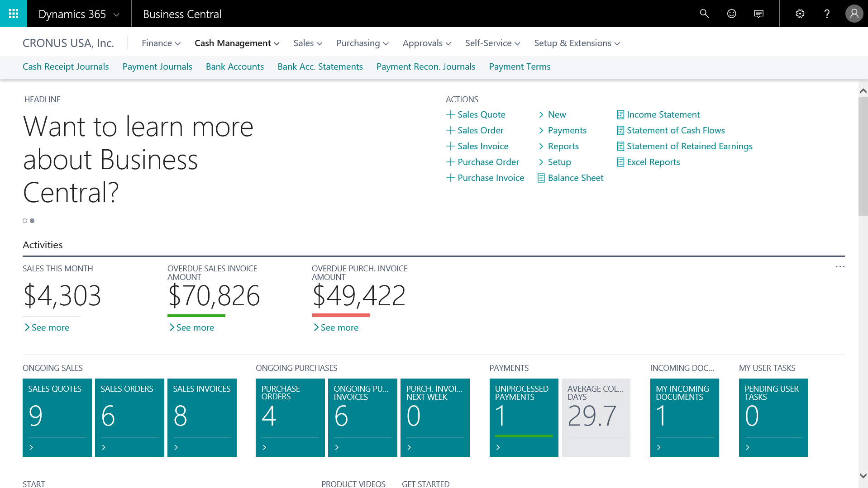The width and height of the screenshot is (868, 488).
Task: Select the second headline pagination dot
Action: [x=32, y=221]
